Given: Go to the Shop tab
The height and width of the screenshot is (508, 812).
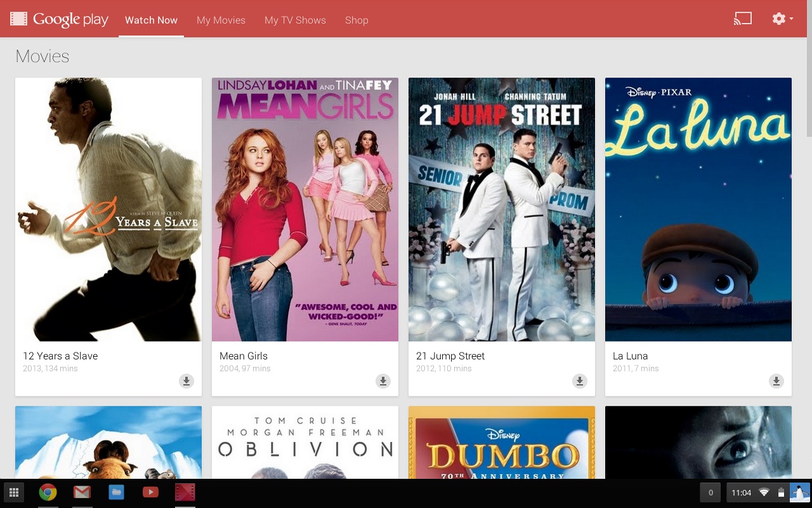Looking at the screenshot, I should coord(357,20).
